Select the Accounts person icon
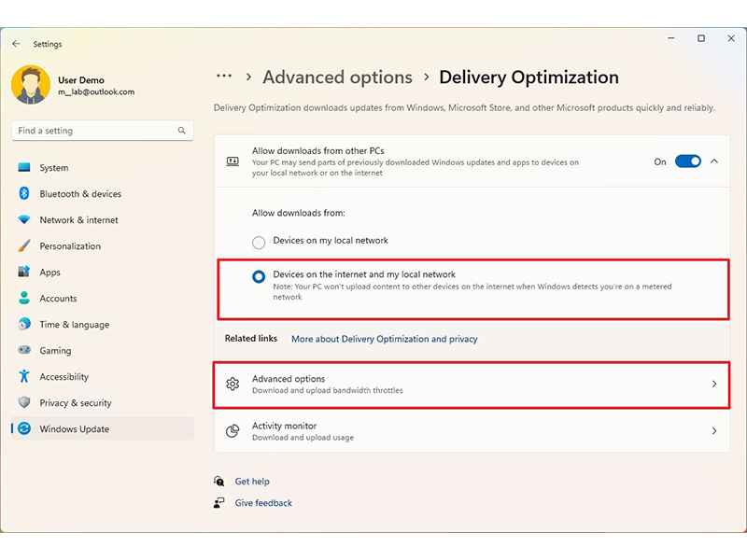The height and width of the screenshot is (560, 747). tap(24, 298)
